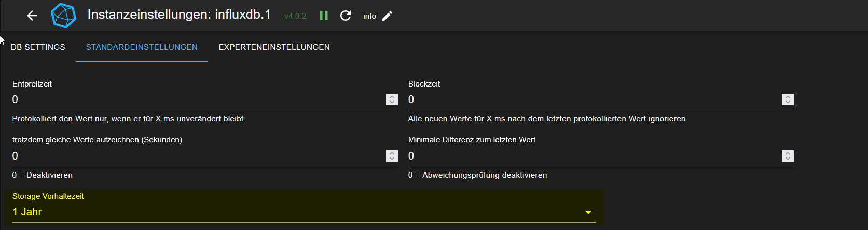
Task: Focus the 'trotzdem gleiche Werte aufzeichnen' field
Action: coord(197,156)
